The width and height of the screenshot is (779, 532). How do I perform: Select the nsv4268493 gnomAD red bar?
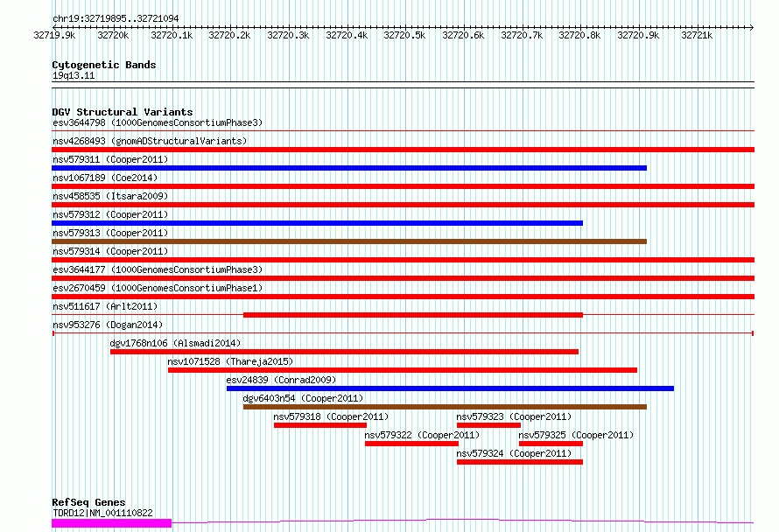[x=403, y=150]
